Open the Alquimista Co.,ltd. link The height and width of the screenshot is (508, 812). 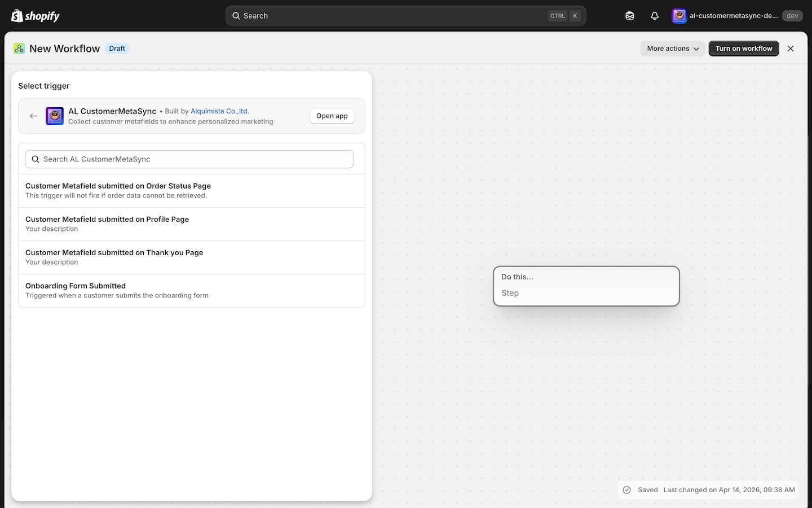click(220, 111)
